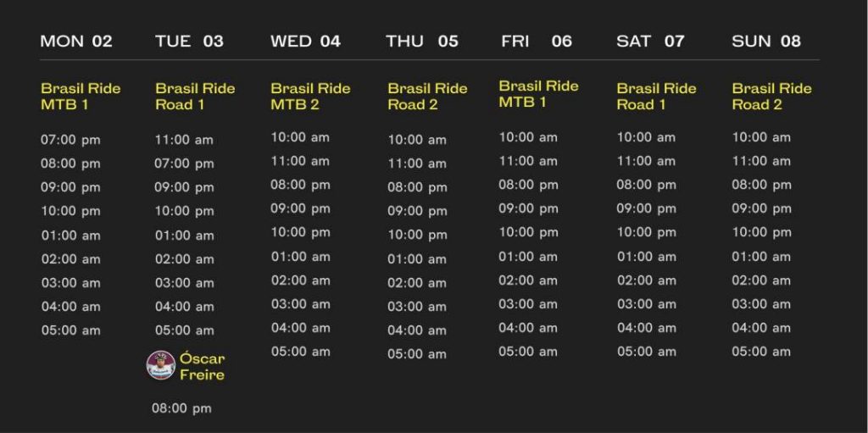Open Brasil Ride Road 2 on Sunday
Screen dimensions: 868x433
point(771,97)
